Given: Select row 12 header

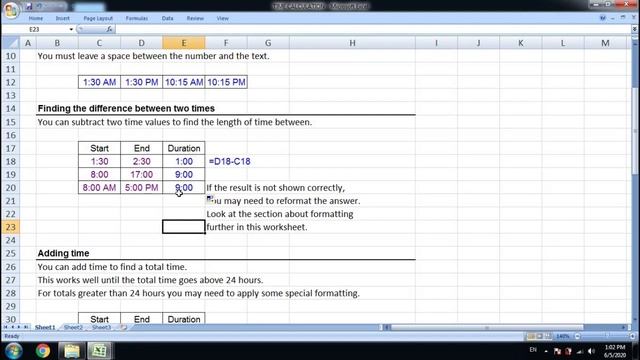Looking at the screenshot, I should click(x=11, y=82).
